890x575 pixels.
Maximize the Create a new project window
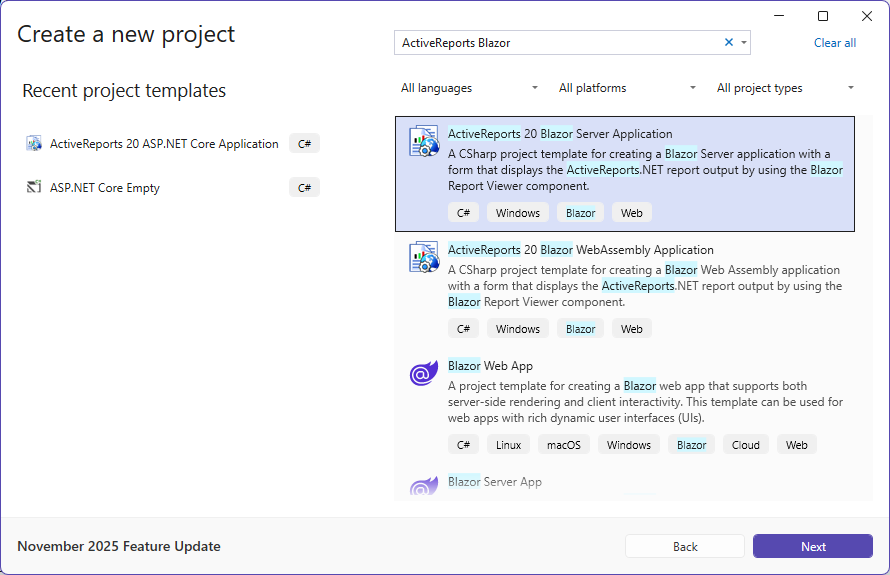click(823, 16)
